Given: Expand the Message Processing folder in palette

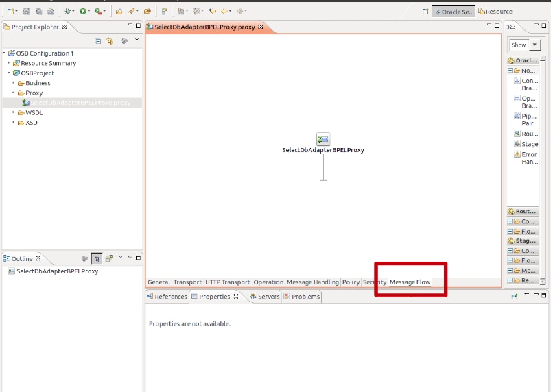Looking at the screenshot, I should pyautogui.click(x=510, y=271).
